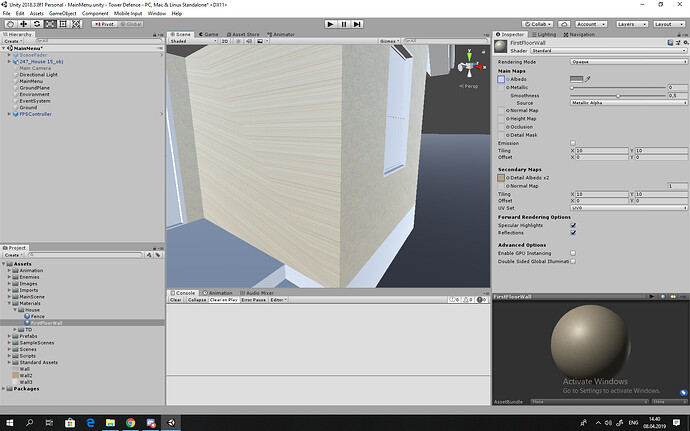The image size is (690, 431).
Task: Select the Move tool
Action: coord(24,24)
